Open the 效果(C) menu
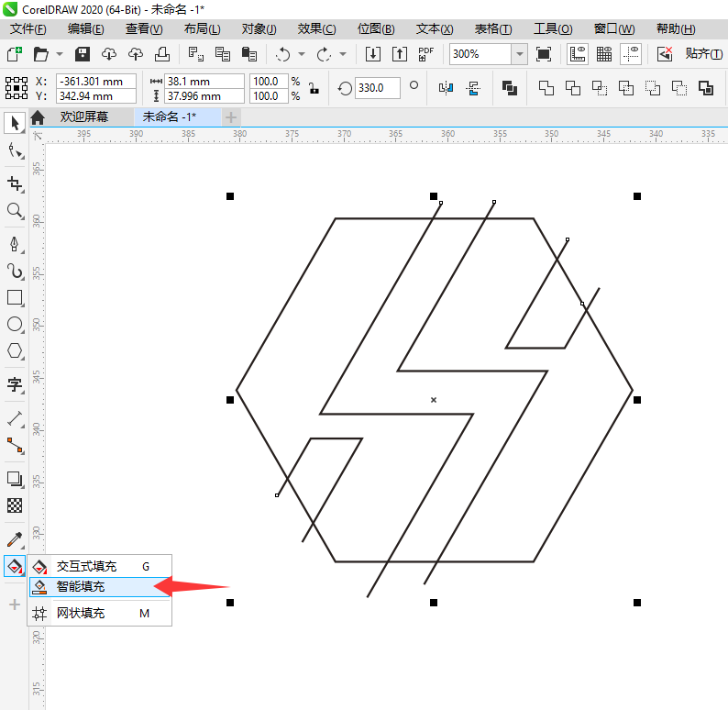 (x=316, y=29)
